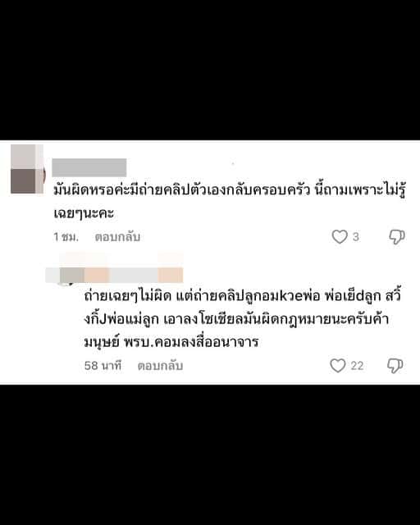Click the like count 22 on the reply

point(357,365)
